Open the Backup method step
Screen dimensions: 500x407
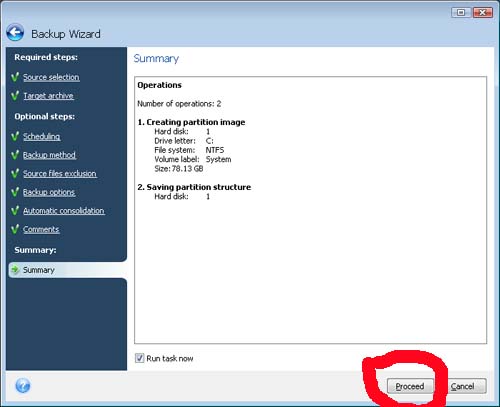click(x=49, y=155)
